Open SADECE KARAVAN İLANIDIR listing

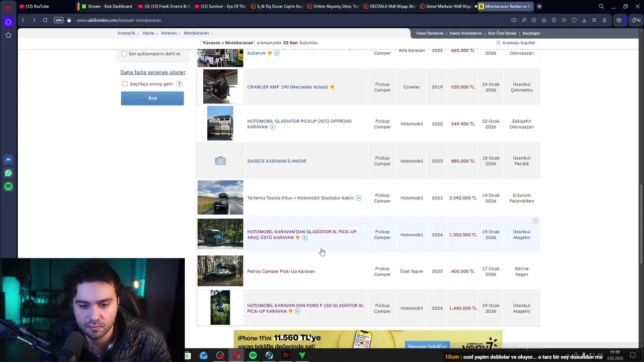(276, 161)
